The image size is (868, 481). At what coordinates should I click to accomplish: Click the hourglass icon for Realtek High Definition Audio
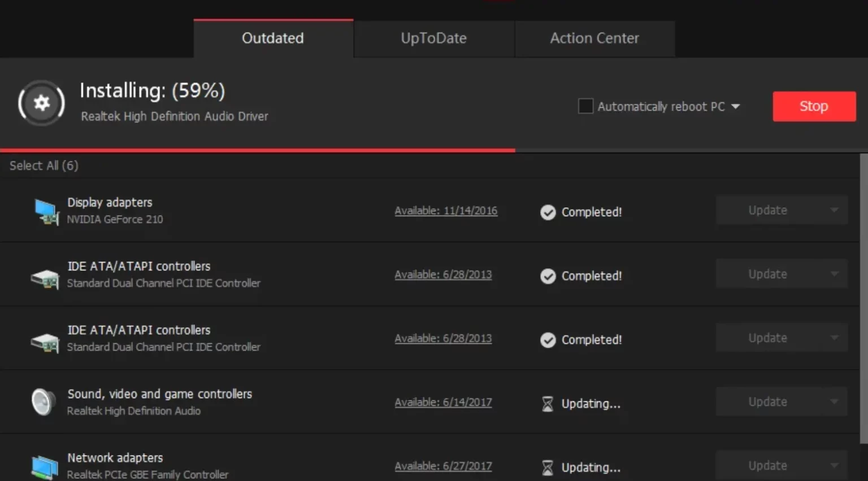[x=548, y=404]
